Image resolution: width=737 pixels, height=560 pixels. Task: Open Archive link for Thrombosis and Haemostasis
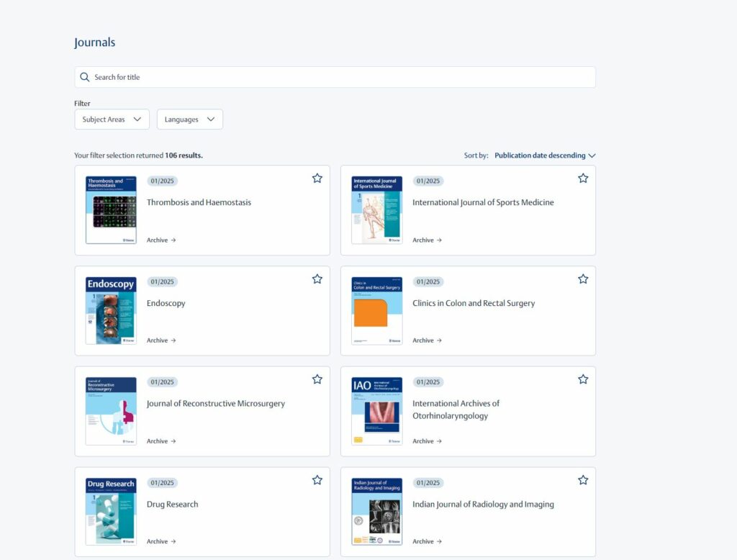point(161,240)
